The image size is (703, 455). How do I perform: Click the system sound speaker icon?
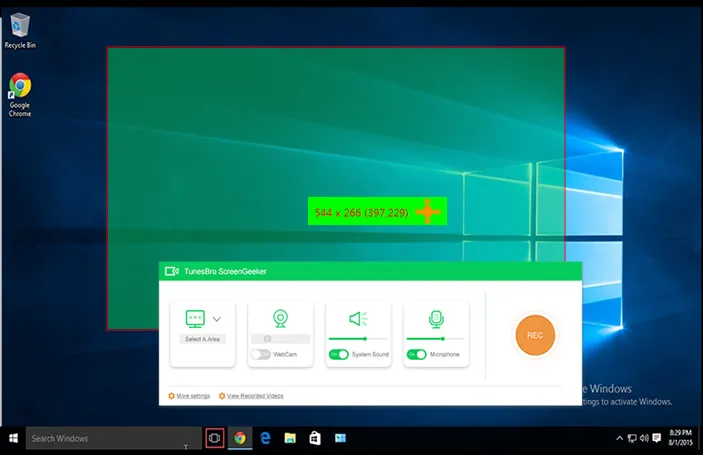[x=358, y=318]
